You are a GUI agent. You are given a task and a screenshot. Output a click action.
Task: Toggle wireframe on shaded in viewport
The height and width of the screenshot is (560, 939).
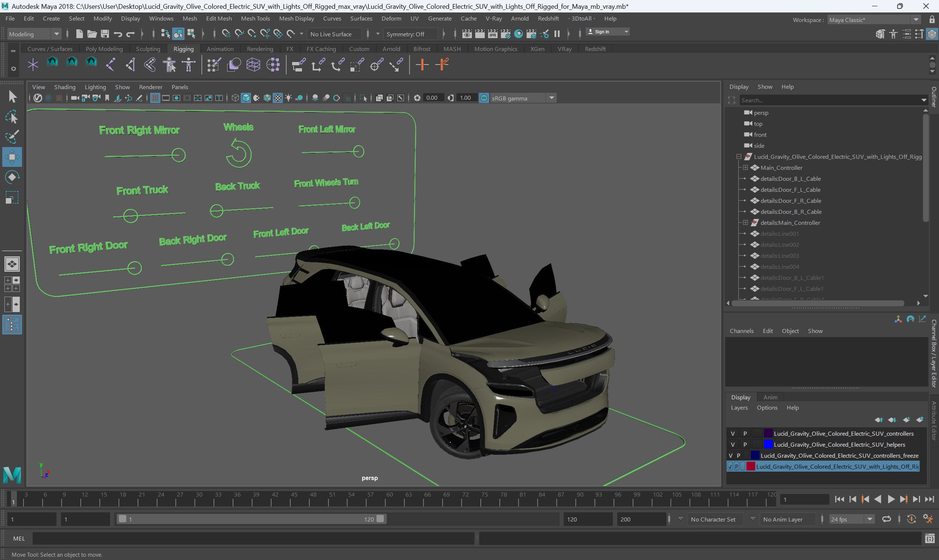(267, 98)
